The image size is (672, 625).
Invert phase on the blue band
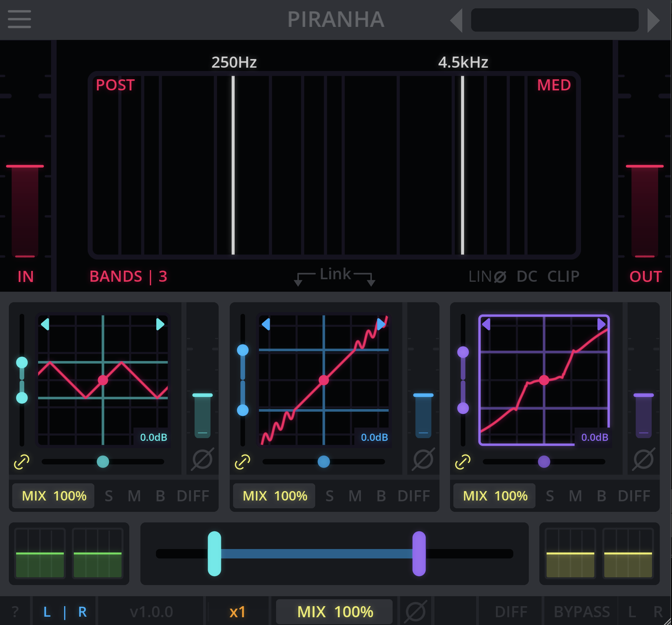point(423,459)
